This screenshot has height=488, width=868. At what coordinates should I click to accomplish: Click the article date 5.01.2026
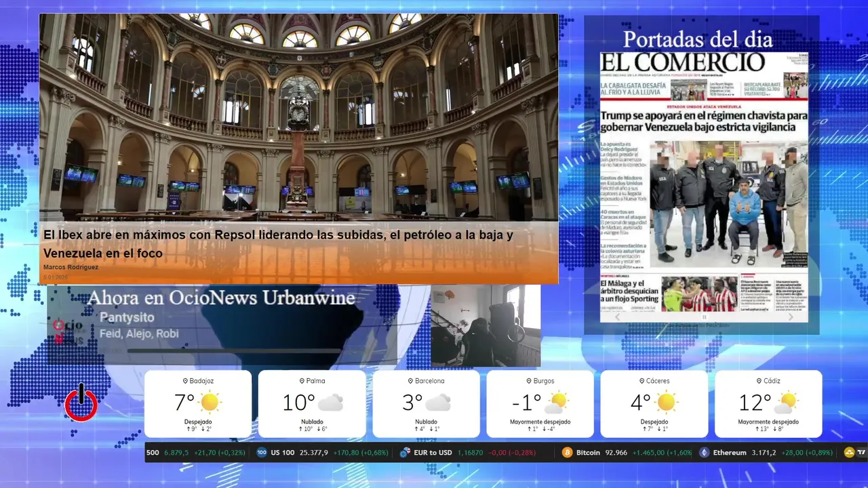(56, 277)
